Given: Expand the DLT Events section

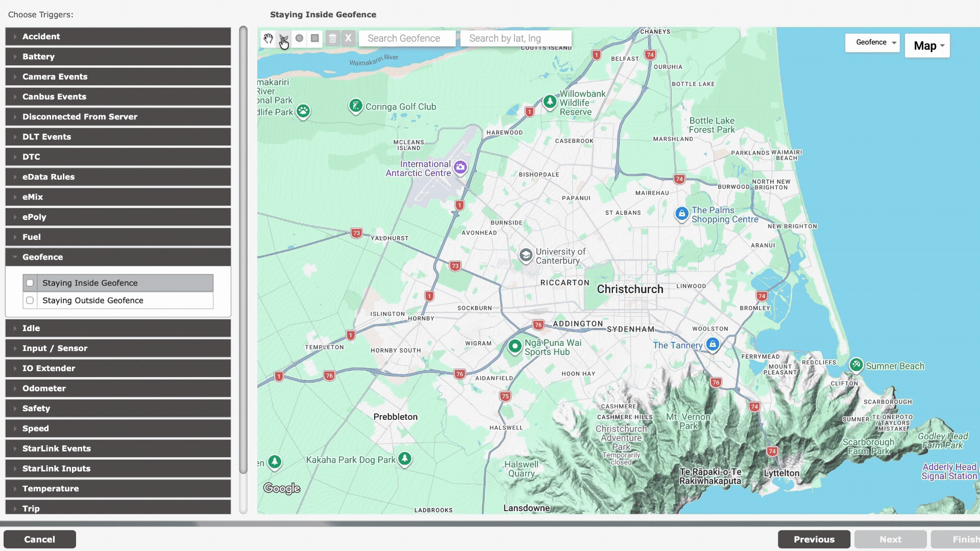Looking at the screenshot, I should (118, 137).
